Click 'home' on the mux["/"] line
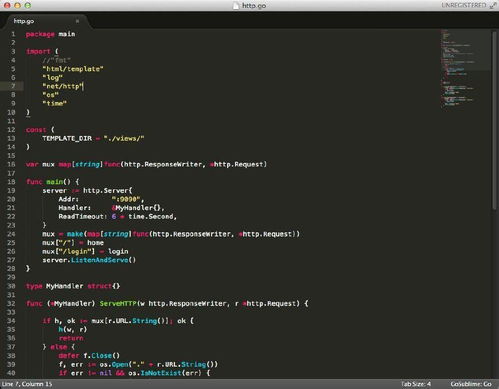 (95, 243)
